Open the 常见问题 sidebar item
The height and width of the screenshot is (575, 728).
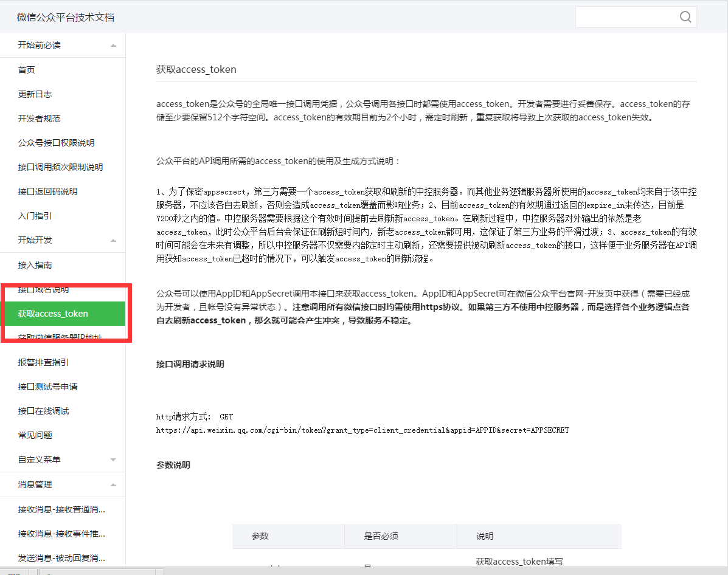pyautogui.click(x=35, y=435)
